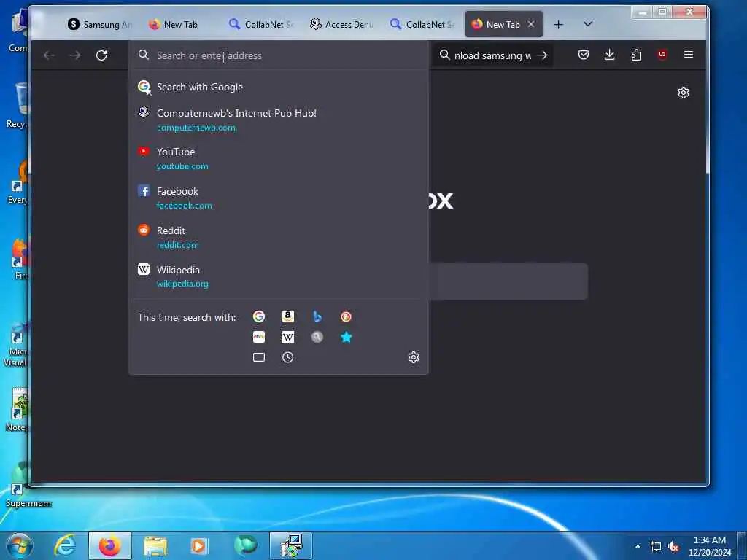
Task: Open the Reddit suggestion
Action: (x=279, y=237)
